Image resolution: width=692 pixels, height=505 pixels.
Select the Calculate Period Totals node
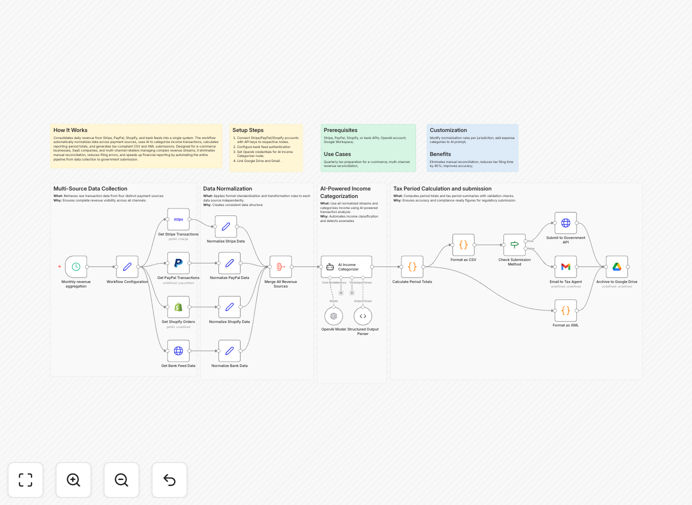[412, 267]
